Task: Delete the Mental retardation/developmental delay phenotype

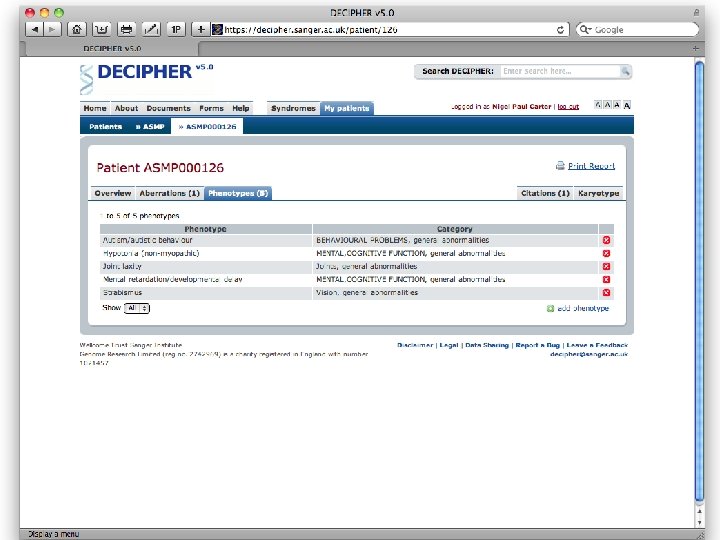Action: pyautogui.click(x=606, y=280)
